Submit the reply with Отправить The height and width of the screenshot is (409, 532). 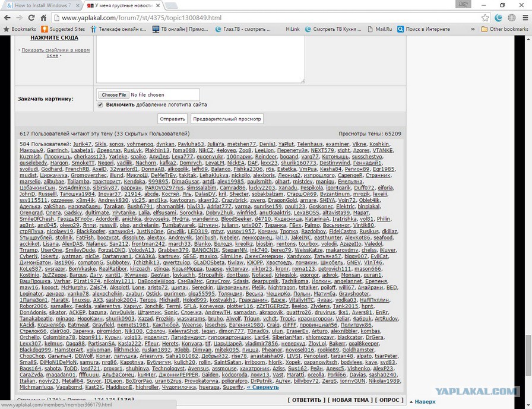pyautogui.click(x=172, y=119)
